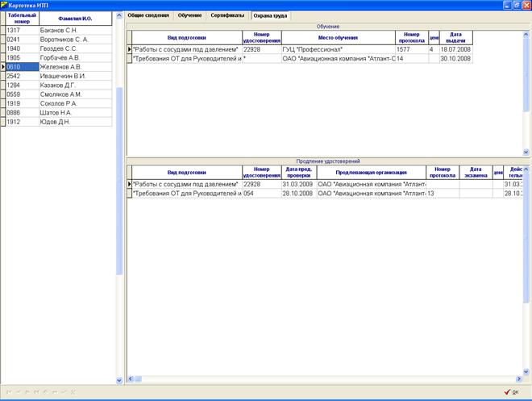Select employee Баканов С.Н. in list
532x401 pixels.
click(x=59, y=30)
